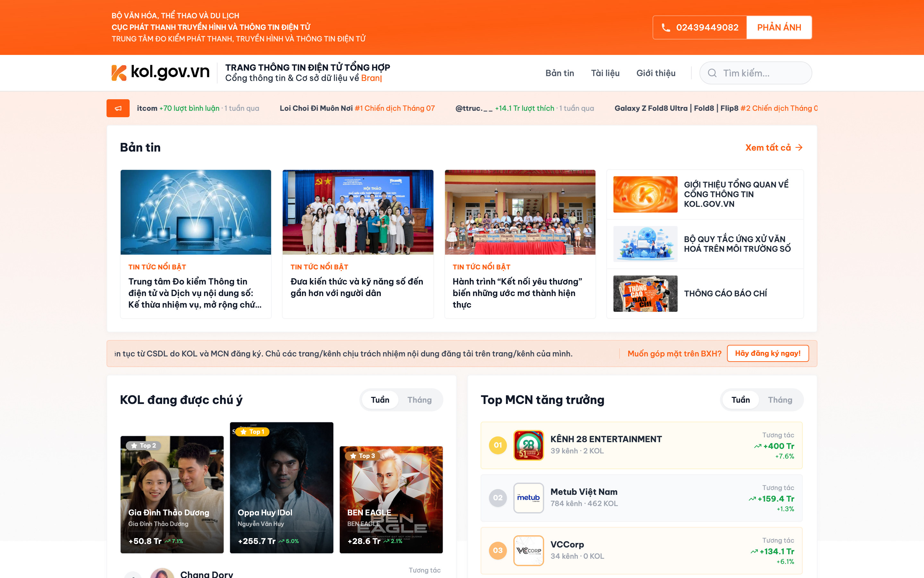Open the network laptop news thumbnail

195,212
